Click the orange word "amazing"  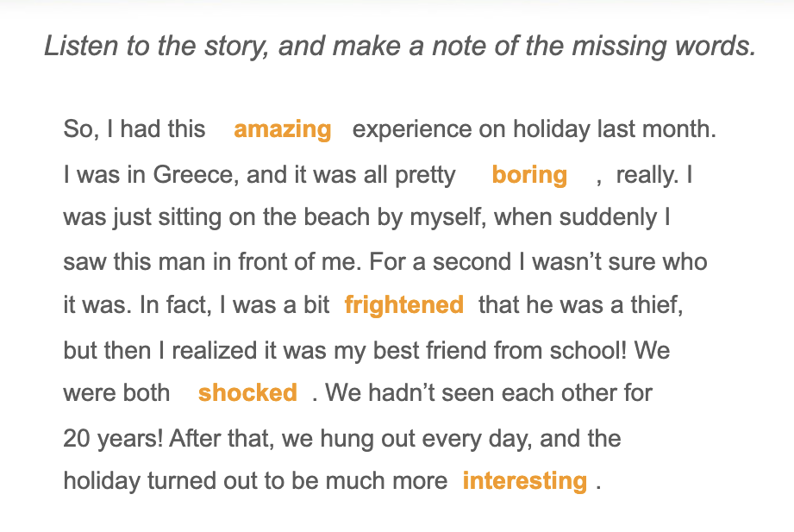pyautogui.click(x=282, y=129)
